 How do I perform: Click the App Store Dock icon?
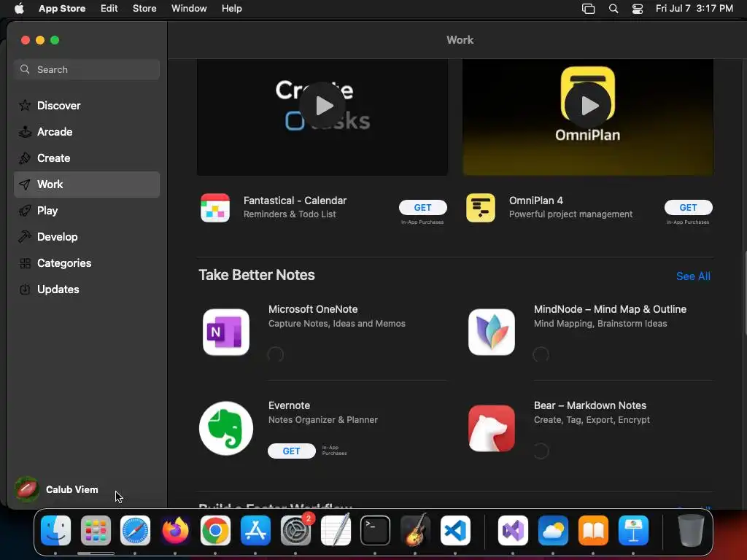(255, 530)
